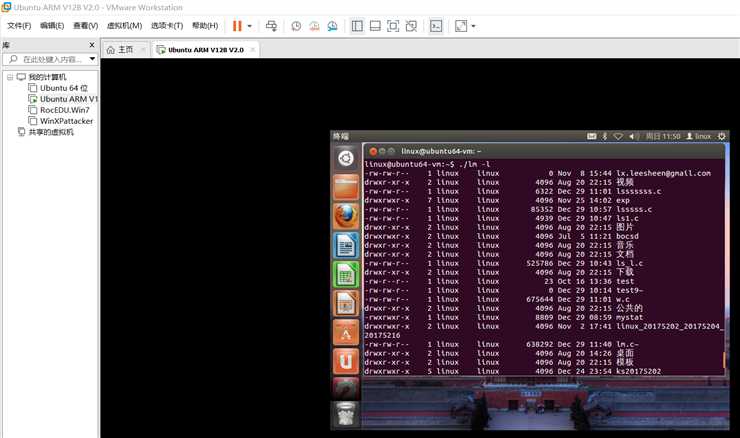Open the system gear menu in Ubuntu panel

tap(721, 136)
